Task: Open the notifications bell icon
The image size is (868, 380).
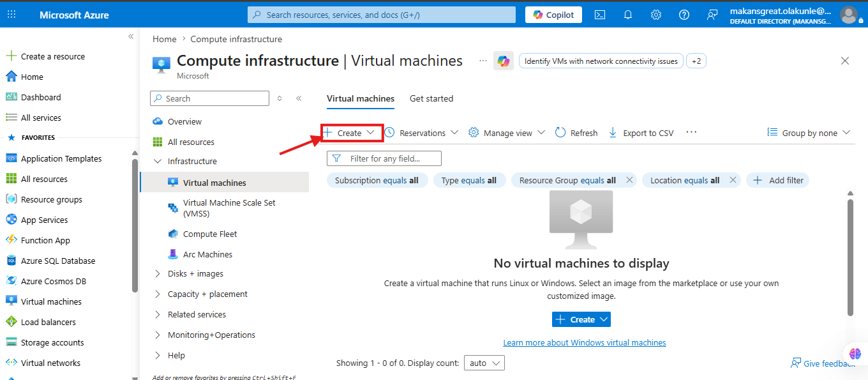Action: (x=628, y=15)
